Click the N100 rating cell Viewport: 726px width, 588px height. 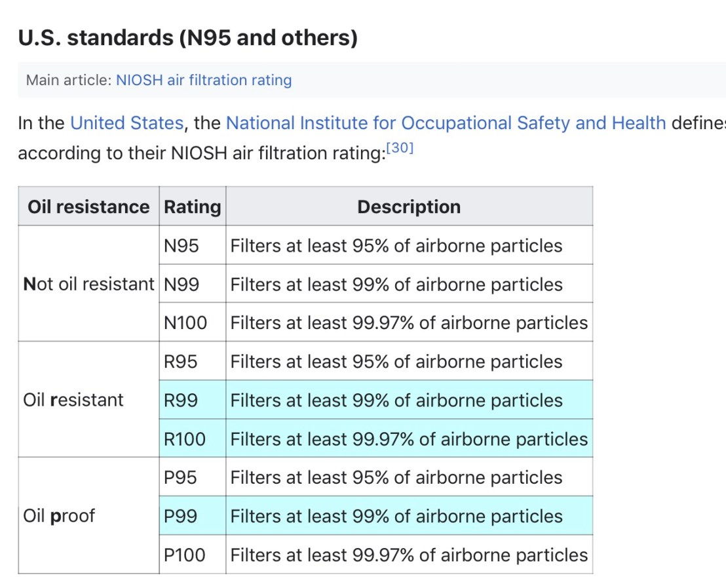[x=185, y=323]
